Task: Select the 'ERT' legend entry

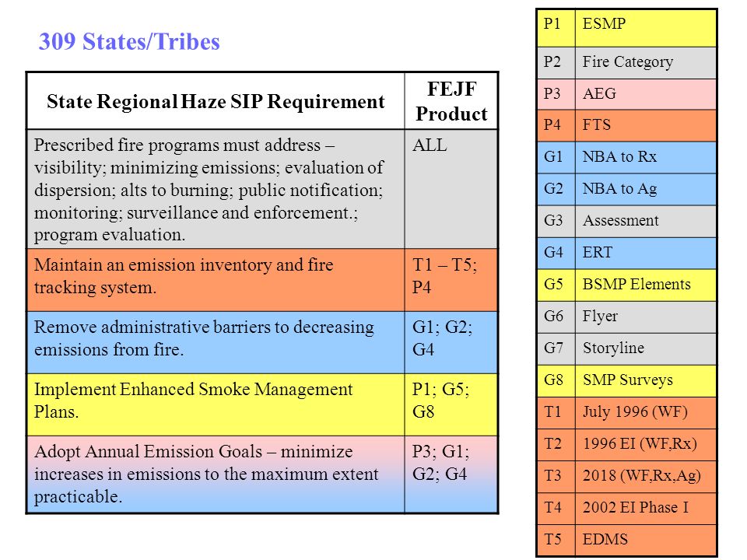Action: tap(646, 254)
